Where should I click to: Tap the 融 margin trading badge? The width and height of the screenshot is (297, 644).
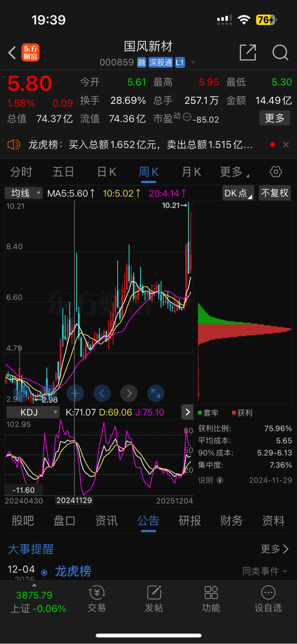(142, 62)
